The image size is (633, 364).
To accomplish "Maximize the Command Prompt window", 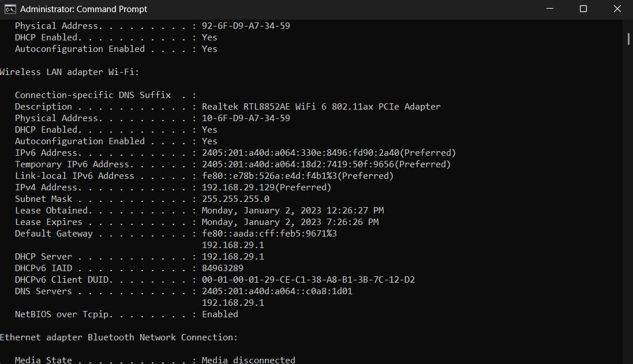I will coord(583,9).
